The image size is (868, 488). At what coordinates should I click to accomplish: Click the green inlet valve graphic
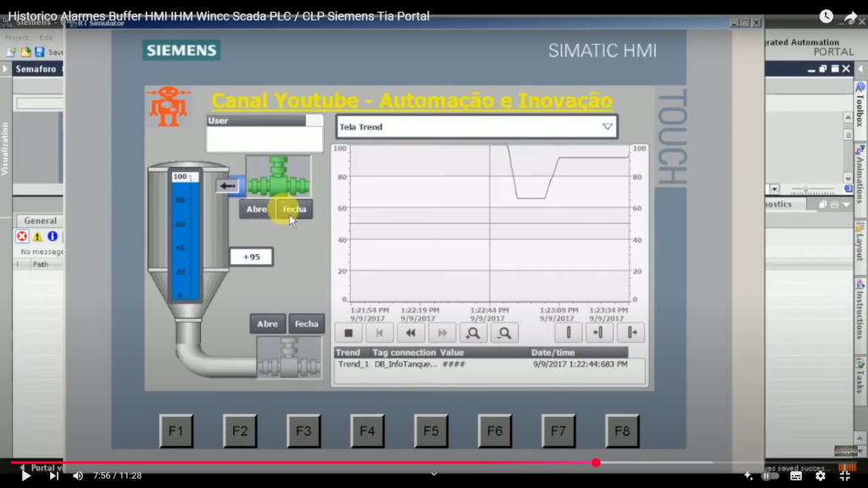(x=278, y=176)
